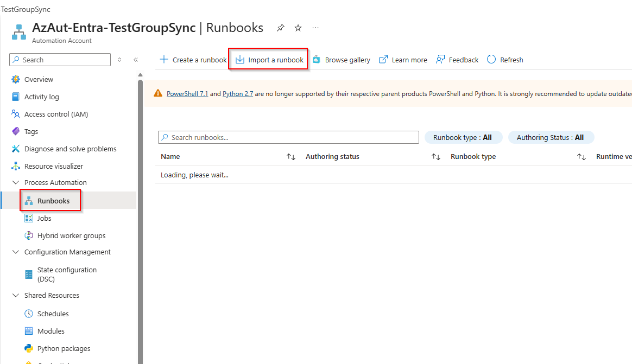Click in the sidebar Search box

tap(60, 60)
